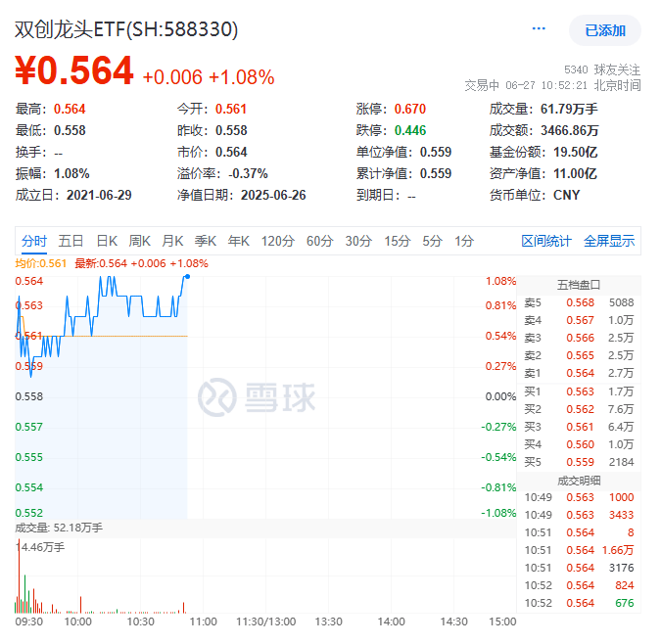This screenshot has height=644, width=661.
Task: Click the blue latest-price dot on chart
Action: [x=188, y=276]
